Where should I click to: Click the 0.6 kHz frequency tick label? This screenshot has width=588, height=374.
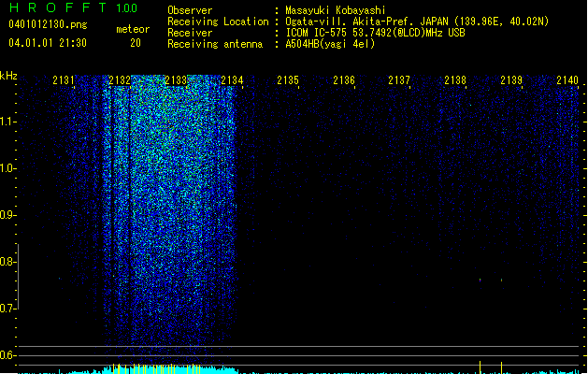click(7, 355)
